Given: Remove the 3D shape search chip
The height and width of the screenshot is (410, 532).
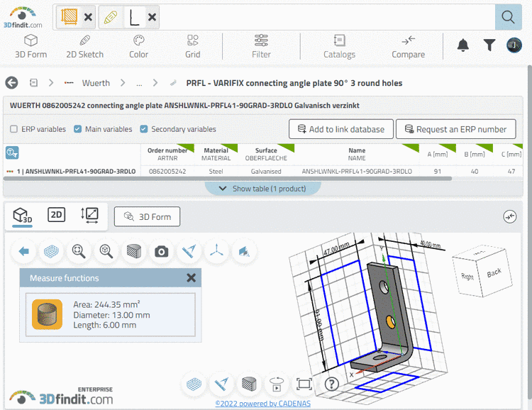Looking at the screenshot, I should tap(88, 17).
